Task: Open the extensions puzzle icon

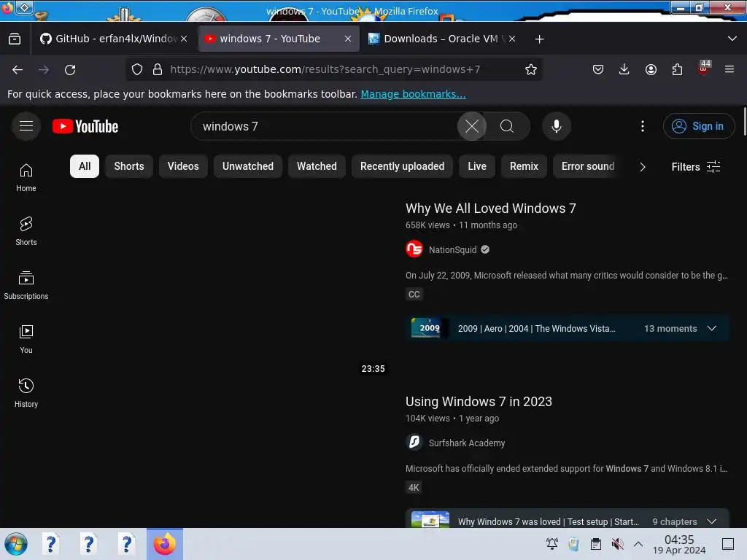Action: pyautogui.click(x=677, y=69)
